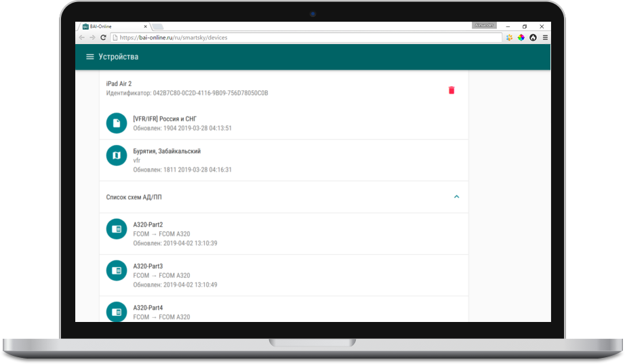Reload the page with browser refresh
The height and width of the screenshot is (364, 625).
click(103, 38)
